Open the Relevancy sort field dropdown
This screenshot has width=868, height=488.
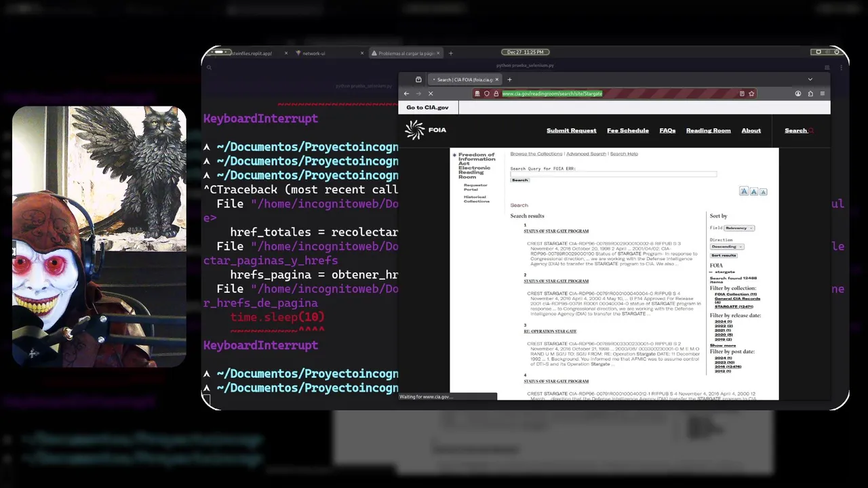coord(739,228)
